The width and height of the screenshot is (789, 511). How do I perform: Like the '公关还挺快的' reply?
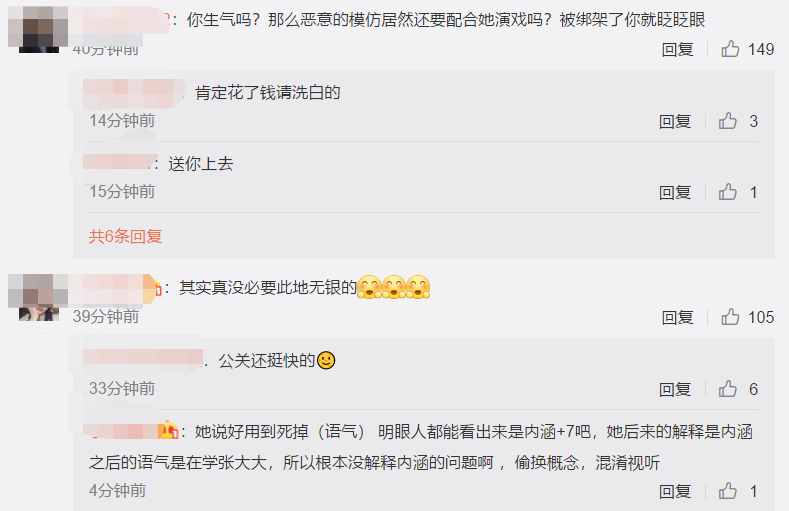tap(728, 389)
